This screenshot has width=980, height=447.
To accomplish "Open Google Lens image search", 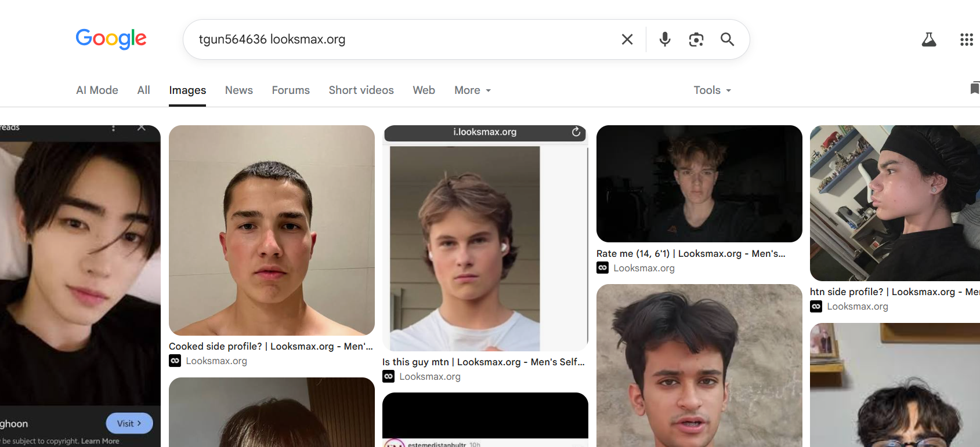I will (696, 39).
